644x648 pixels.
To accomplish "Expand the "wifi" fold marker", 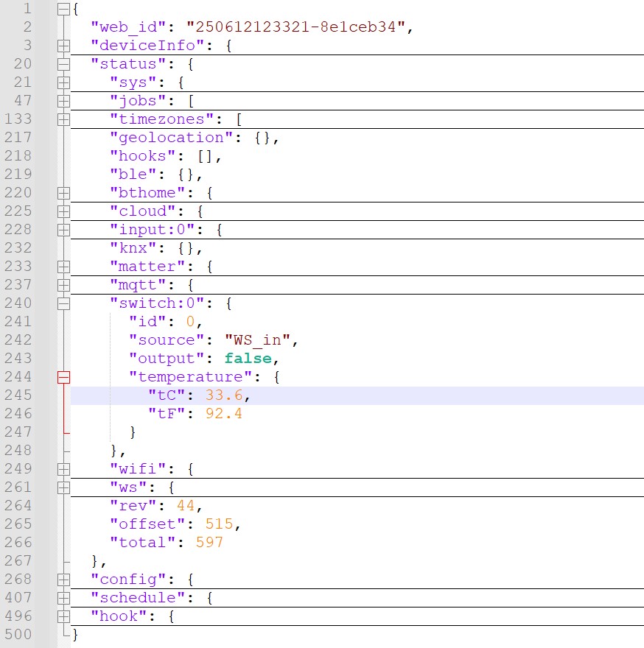I will [63, 469].
